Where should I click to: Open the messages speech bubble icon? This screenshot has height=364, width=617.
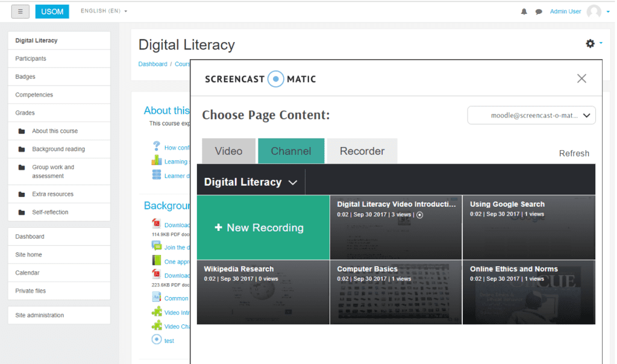click(x=539, y=12)
